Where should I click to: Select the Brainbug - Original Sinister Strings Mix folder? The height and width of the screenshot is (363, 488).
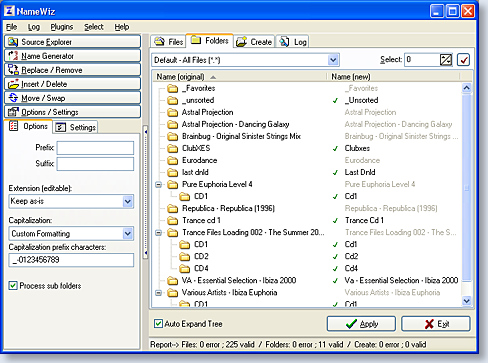(x=241, y=136)
